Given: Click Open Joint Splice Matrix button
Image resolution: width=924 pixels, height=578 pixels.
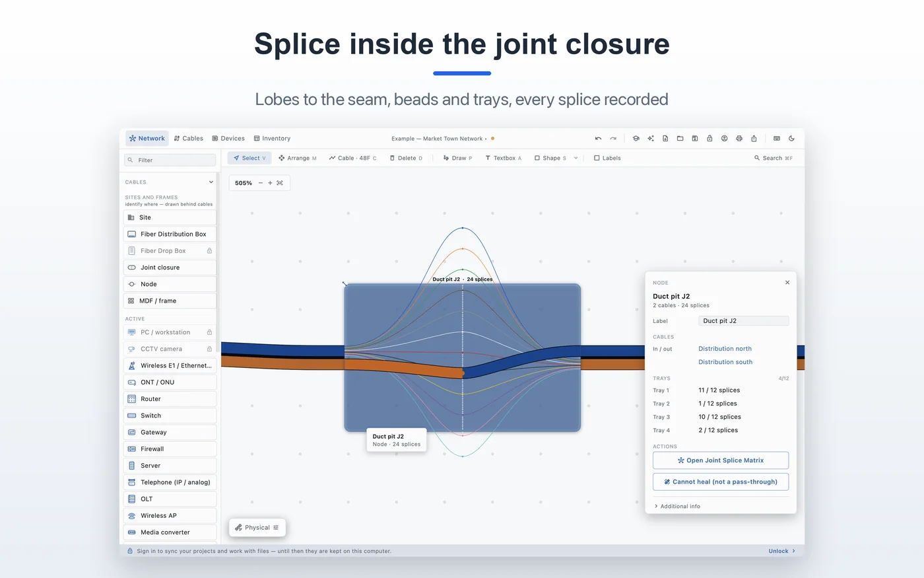Looking at the screenshot, I should click(x=721, y=460).
